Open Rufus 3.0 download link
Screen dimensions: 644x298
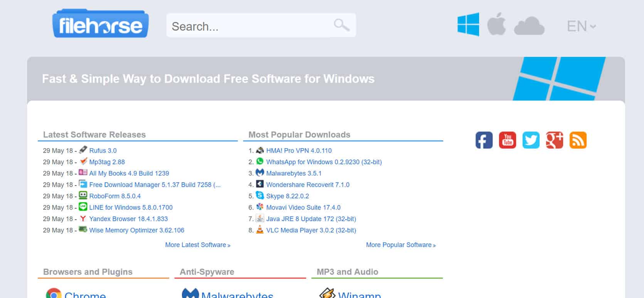103,151
